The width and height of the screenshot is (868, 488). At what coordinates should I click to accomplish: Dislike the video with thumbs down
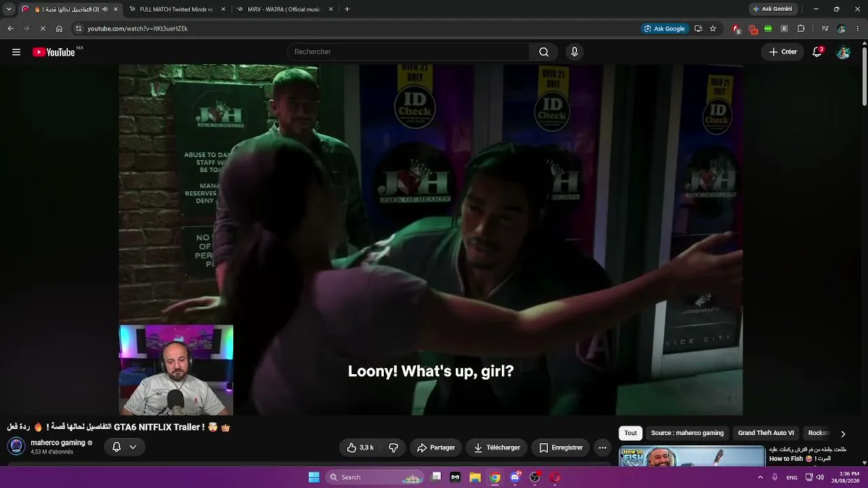click(393, 447)
